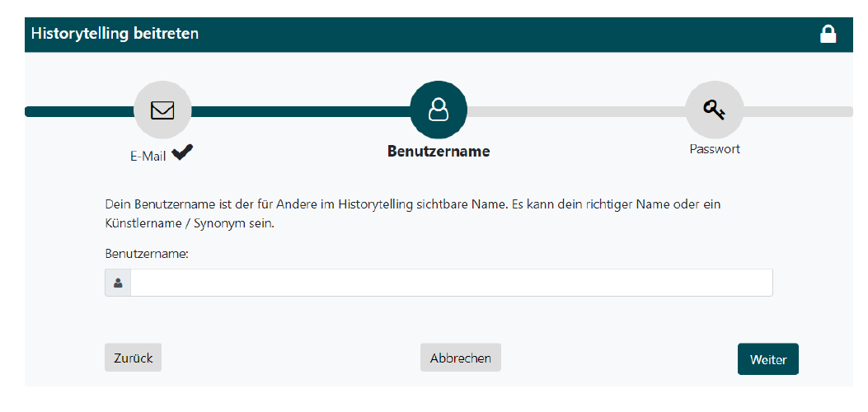Click the username description paragraph

point(412,214)
